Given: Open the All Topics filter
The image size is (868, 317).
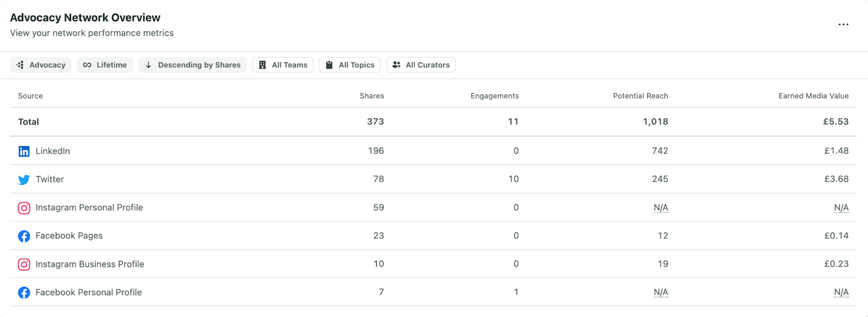Looking at the screenshot, I should [x=350, y=65].
